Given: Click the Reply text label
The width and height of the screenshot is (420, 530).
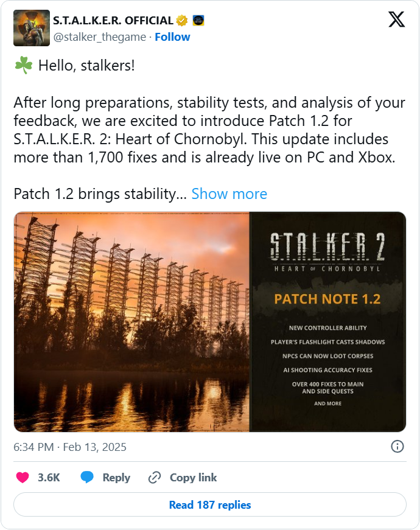Looking at the screenshot, I should 116,478.
